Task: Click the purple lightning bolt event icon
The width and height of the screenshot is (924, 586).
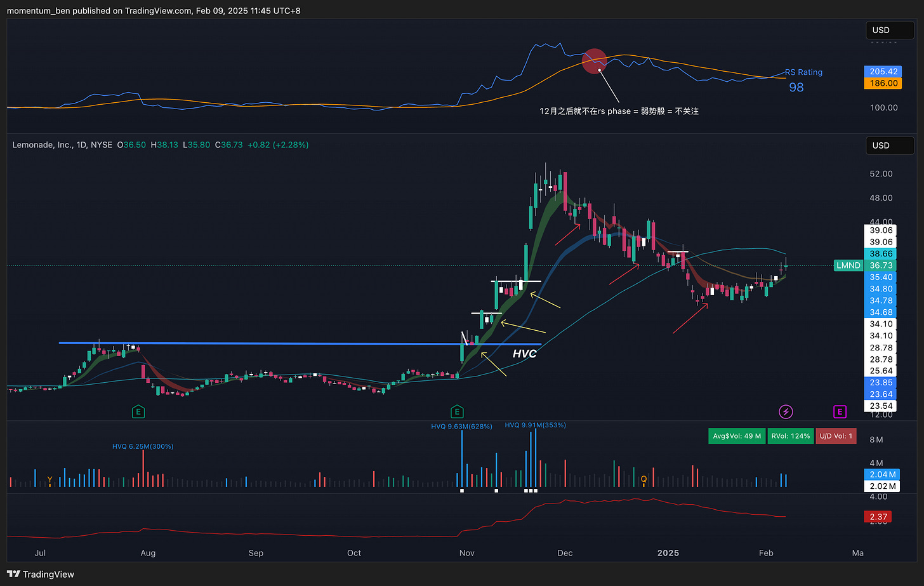Action: click(786, 412)
